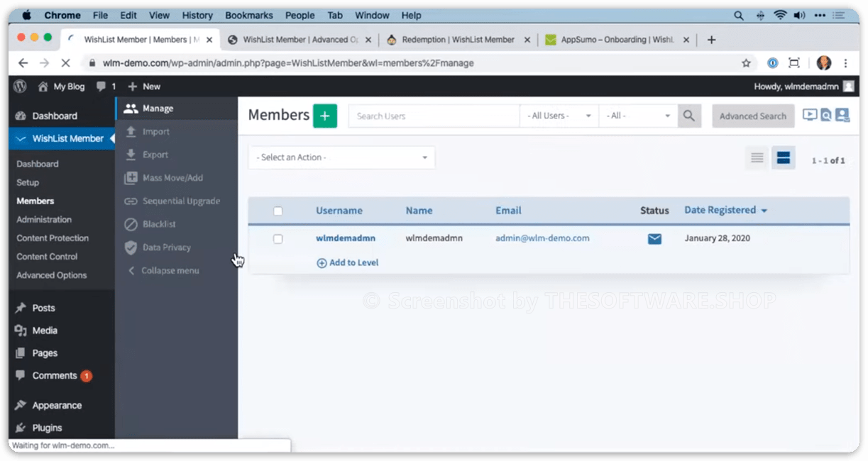Open Comments in WordPress sidebar
Viewport: 868px width, 461px height.
pyautogui.click(x=54, y=376)
